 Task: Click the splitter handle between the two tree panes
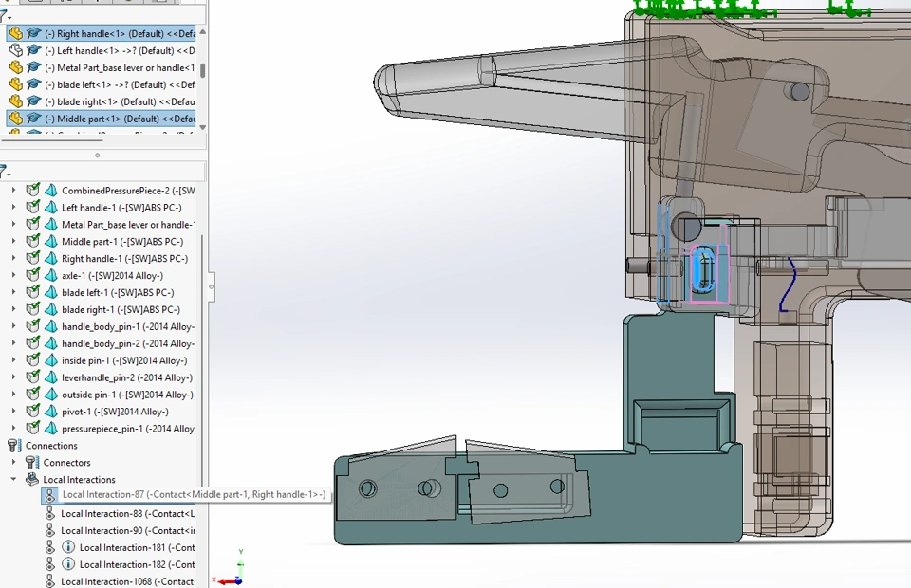coord(97,155)
